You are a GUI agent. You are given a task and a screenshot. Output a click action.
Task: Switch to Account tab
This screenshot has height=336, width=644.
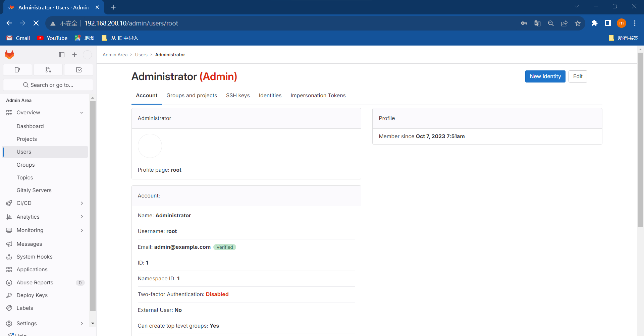pos(147,96)
